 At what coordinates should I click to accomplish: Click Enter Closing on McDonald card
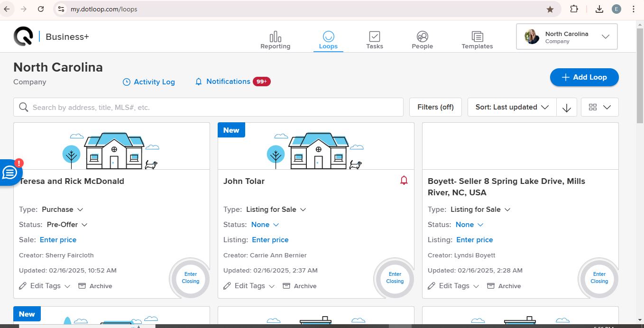191,278
